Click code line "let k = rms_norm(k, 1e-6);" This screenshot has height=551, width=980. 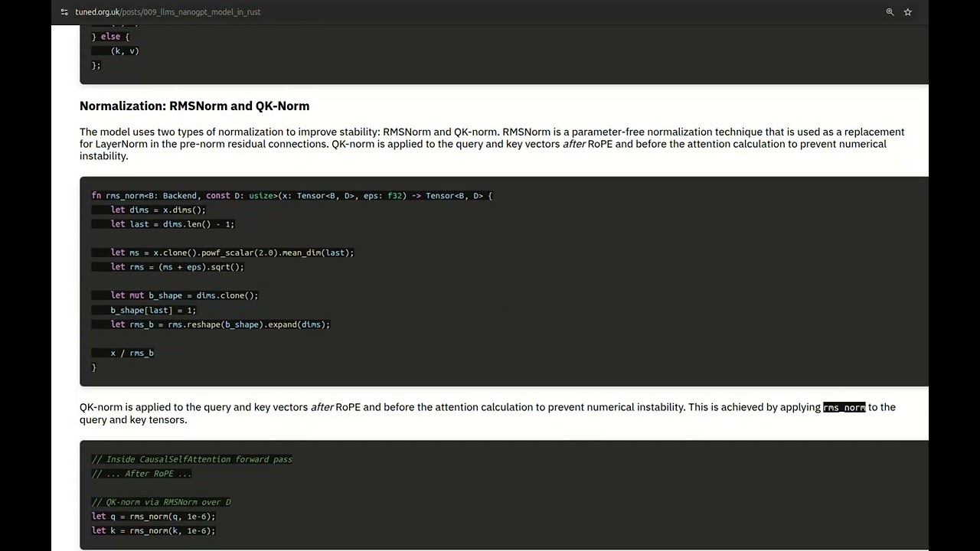(153, 530)
